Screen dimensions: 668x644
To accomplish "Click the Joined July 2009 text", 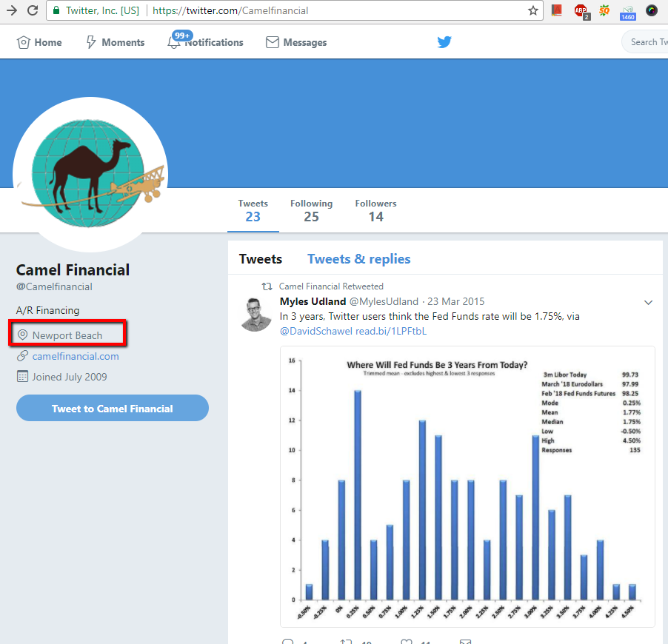I will click(70, 377).
